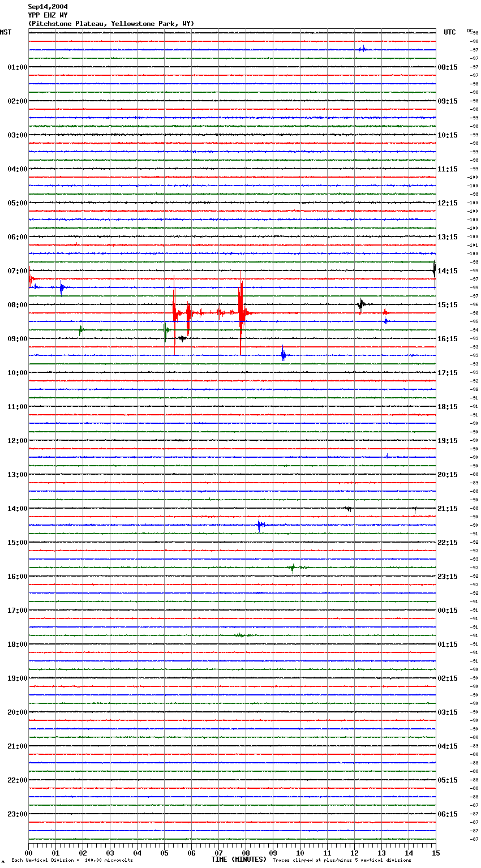Click the date header 'Sep14,2004'

(x=48, y=7)
